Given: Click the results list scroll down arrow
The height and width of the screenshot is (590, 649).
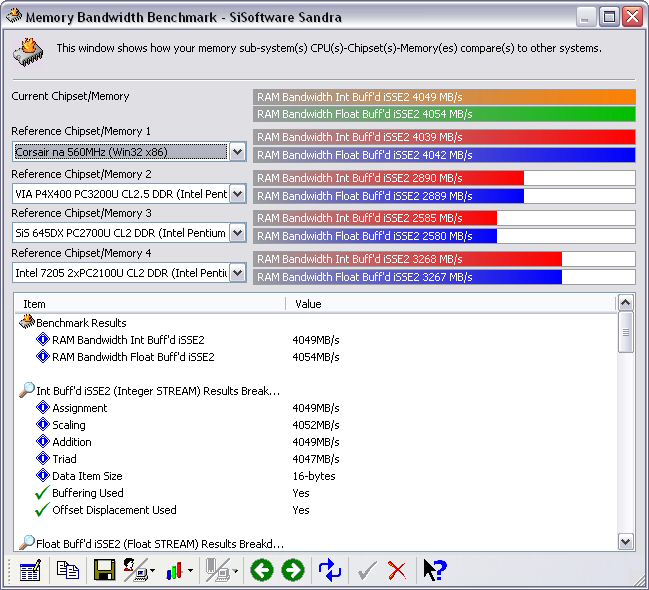Looking at the screenshot, I should pyautogui.click(x=626, y=541).
